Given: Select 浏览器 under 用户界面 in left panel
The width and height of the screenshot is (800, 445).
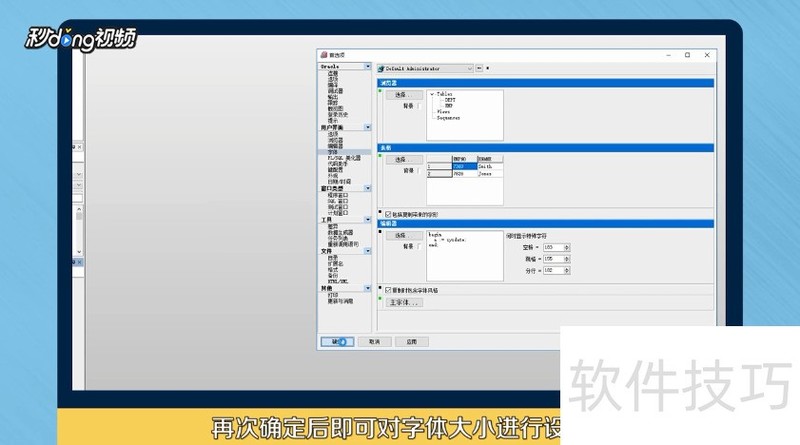Looking at the screenshot, I should coord(335,140).
